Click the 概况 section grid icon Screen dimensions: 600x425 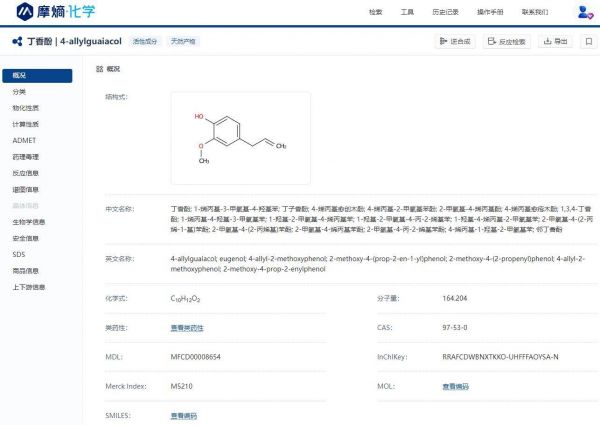tap(99, 69)
